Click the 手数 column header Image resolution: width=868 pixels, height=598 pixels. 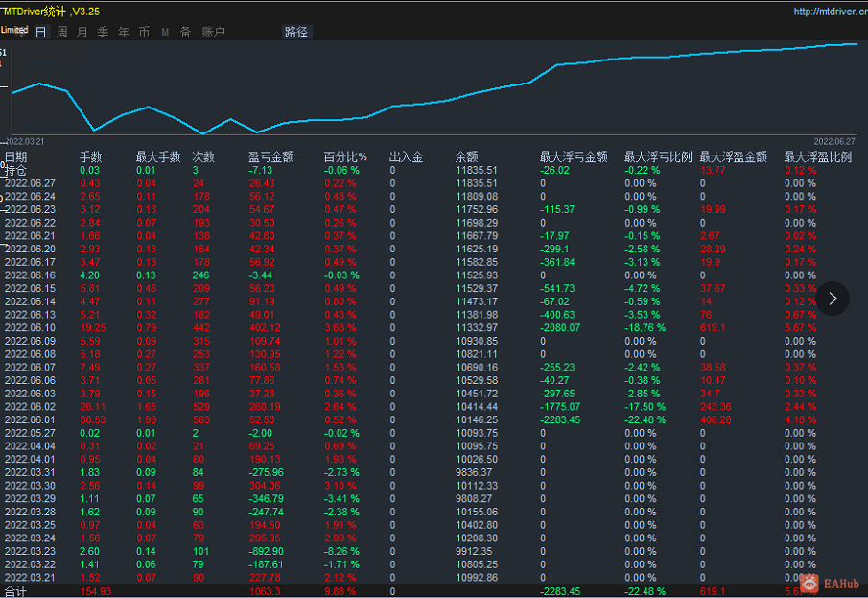(x=91, y=156)
